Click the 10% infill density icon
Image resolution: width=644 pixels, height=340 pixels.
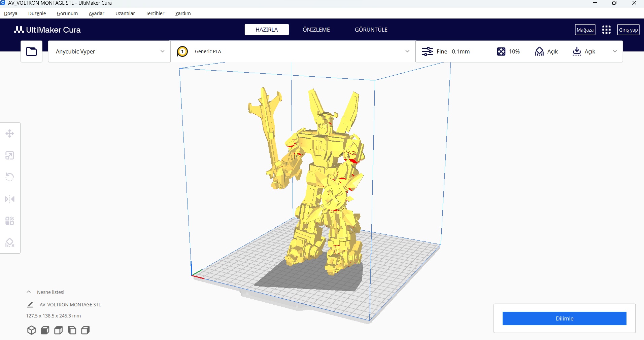501,51
